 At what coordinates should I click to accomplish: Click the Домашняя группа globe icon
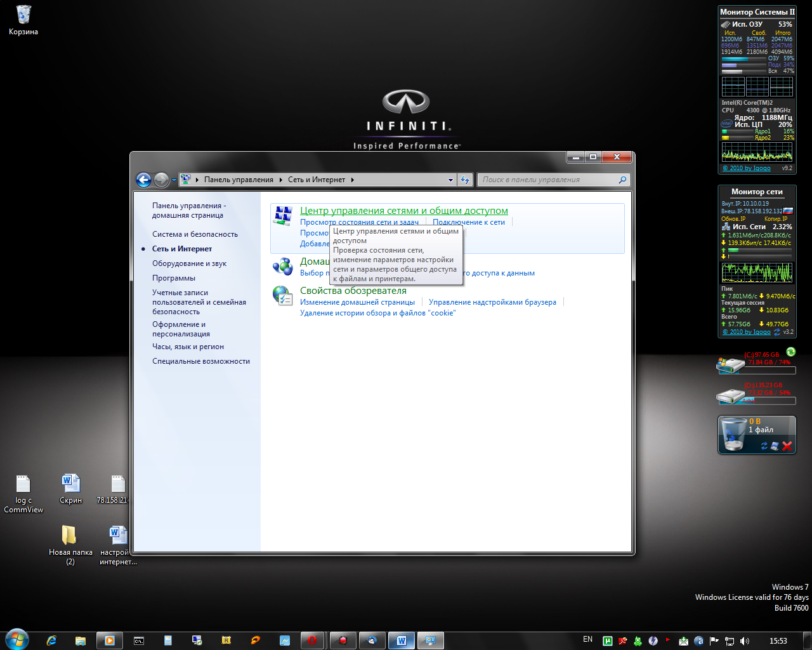[x=283, y=265]
